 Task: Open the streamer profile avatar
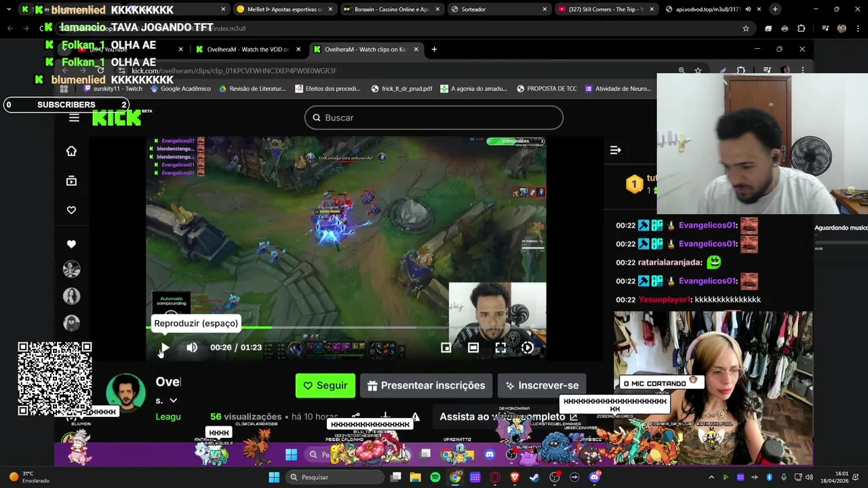[x=125, y=393]
